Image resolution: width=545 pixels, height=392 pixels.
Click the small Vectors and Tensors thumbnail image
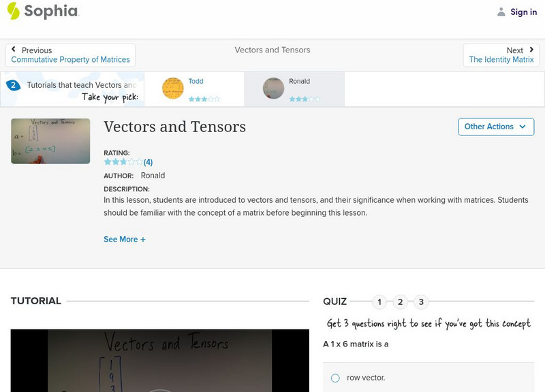click(50, 141)
